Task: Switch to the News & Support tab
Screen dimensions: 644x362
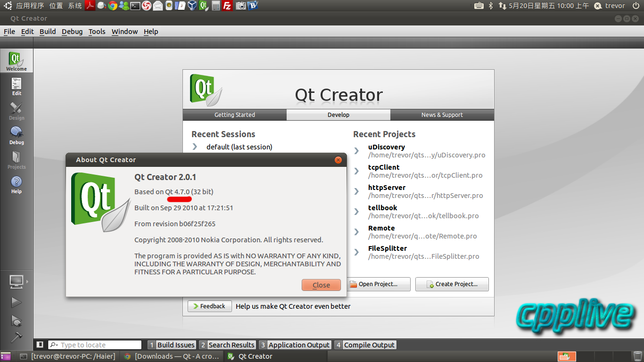Action: pos(442,115)
